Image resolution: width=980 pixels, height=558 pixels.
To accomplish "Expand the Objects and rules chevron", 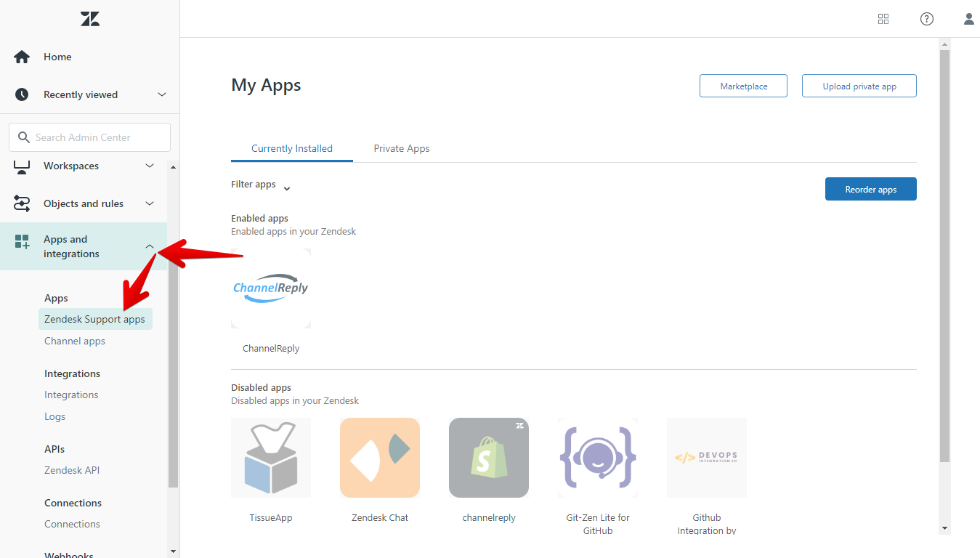I will 150,203.
